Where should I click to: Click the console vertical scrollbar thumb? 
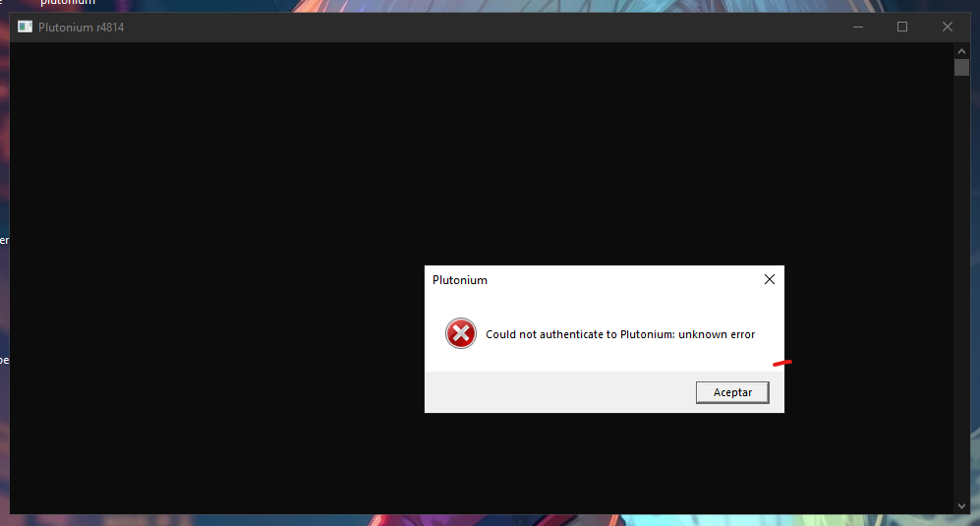pos(961,68)
